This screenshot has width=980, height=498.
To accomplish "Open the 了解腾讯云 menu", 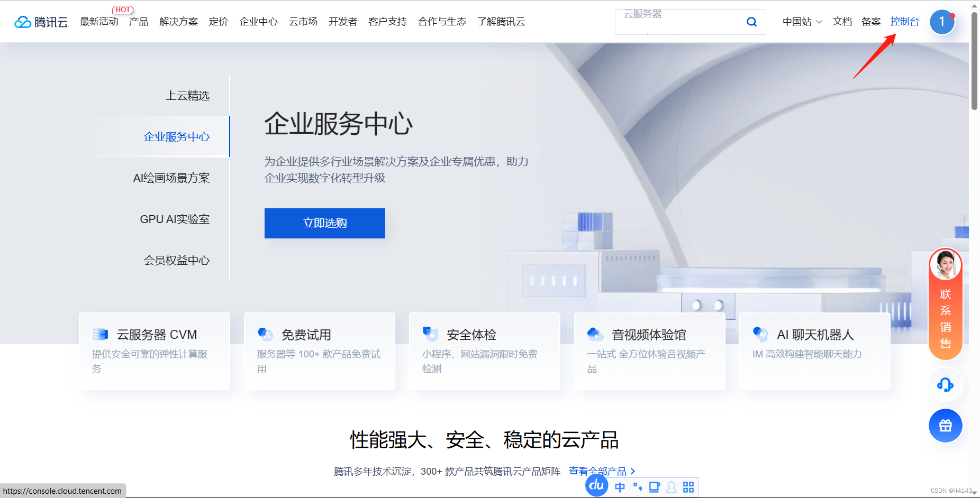I will pyautogui.click(x=501, y=22).
